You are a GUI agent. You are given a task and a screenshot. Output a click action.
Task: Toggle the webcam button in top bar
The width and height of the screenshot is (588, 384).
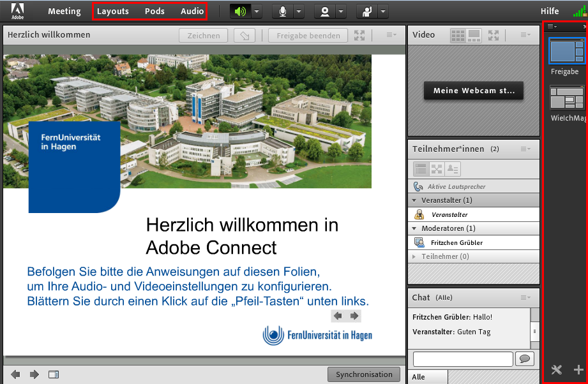tap(325, 11)
